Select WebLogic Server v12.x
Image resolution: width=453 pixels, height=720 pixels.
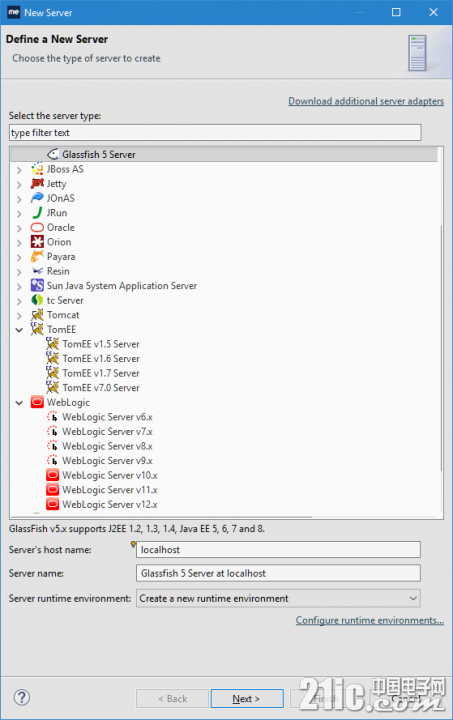pyautogui.click(x=110, y=505)
